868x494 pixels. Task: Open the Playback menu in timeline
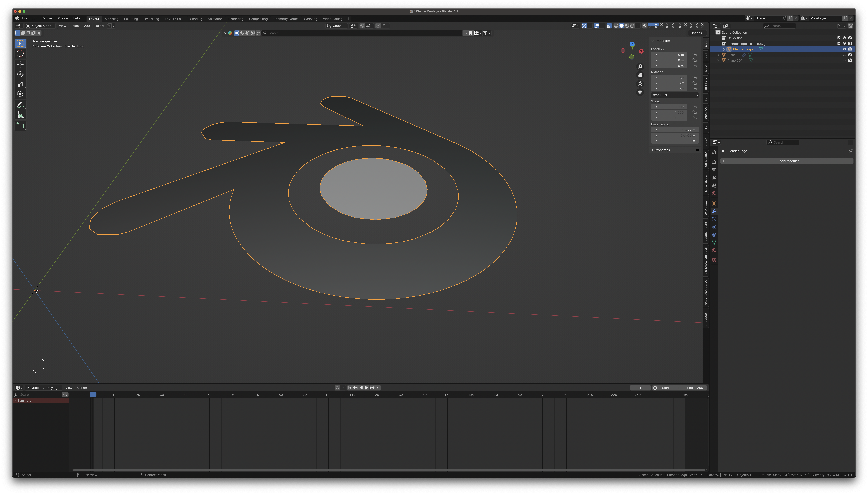point(35,388)
